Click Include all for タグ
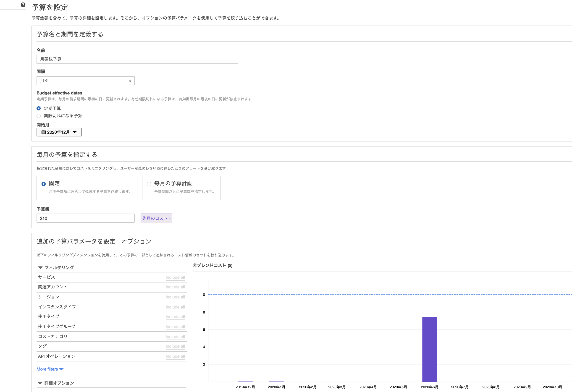572x392 pixels. (x=175, y=346)
